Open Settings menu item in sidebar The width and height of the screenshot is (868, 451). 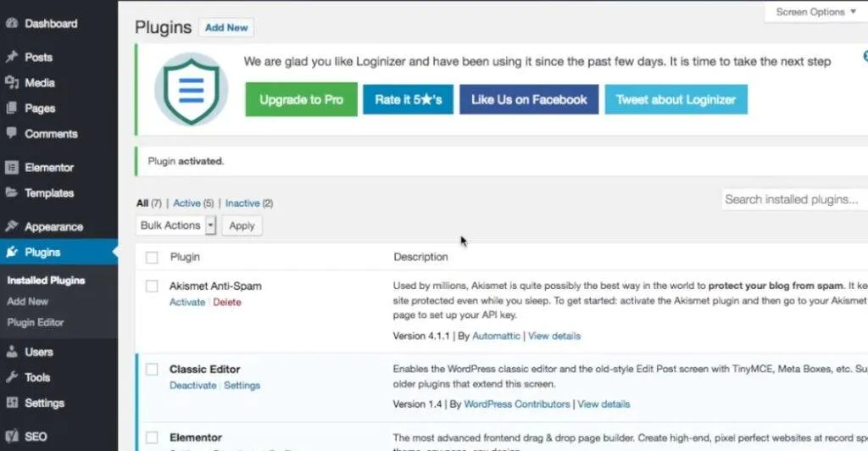click(44, 403)
